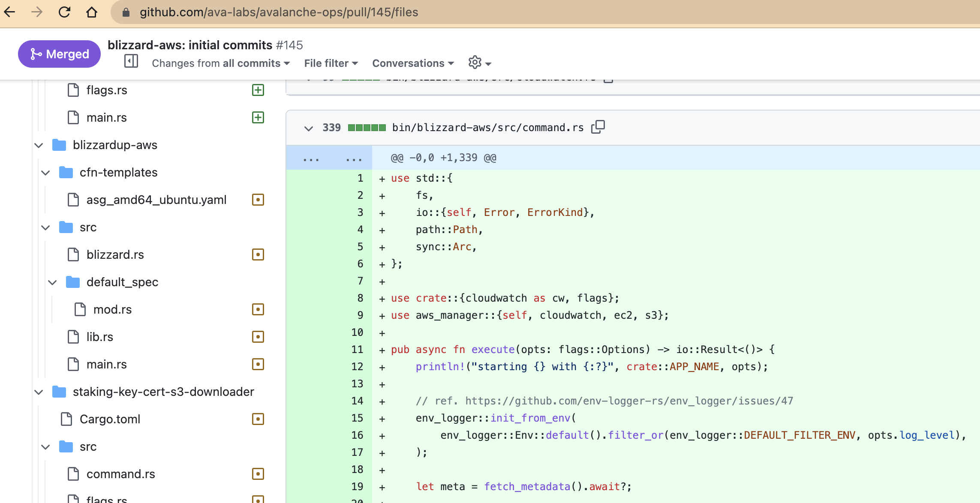Copy the command.rs file path
This screenshot has width=980, height=503.
click(598, 127)
